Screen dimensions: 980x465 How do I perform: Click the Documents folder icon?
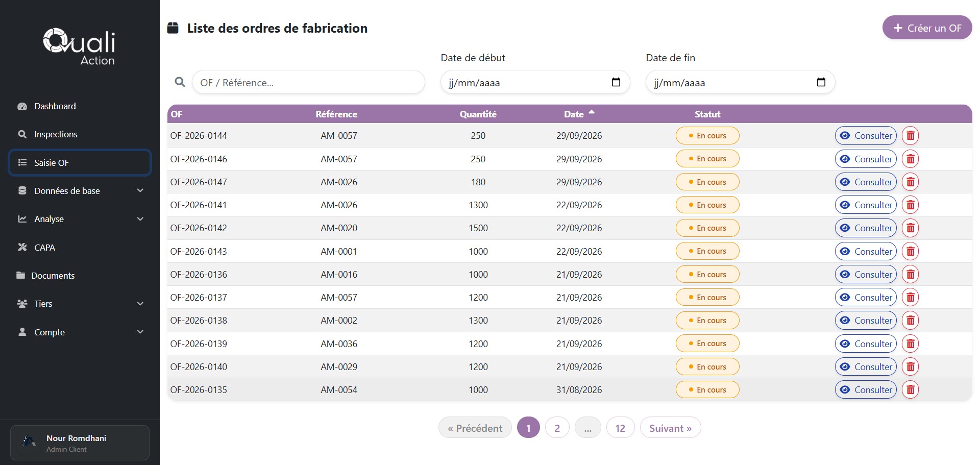[21, 275]
